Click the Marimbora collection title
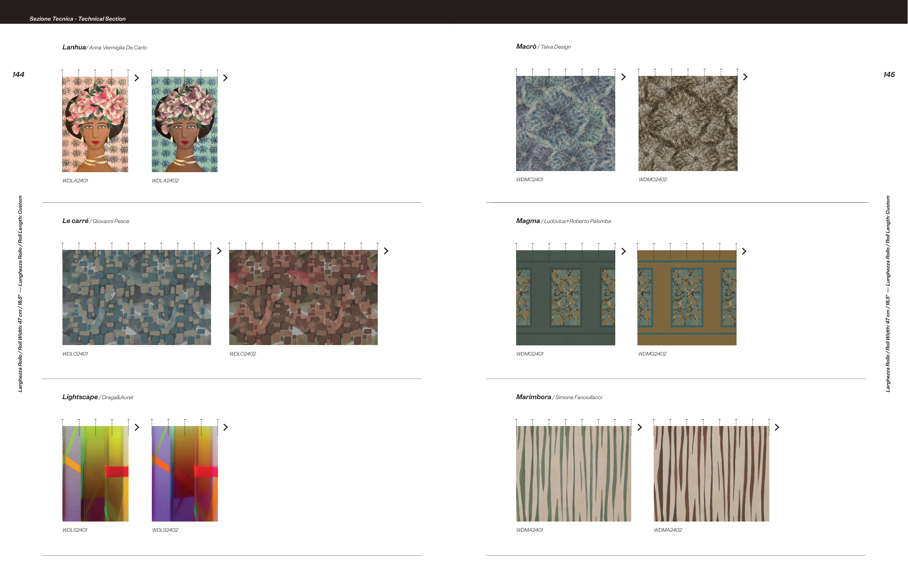The width and height of the screenshot is (908, 588). coord(533,397)
